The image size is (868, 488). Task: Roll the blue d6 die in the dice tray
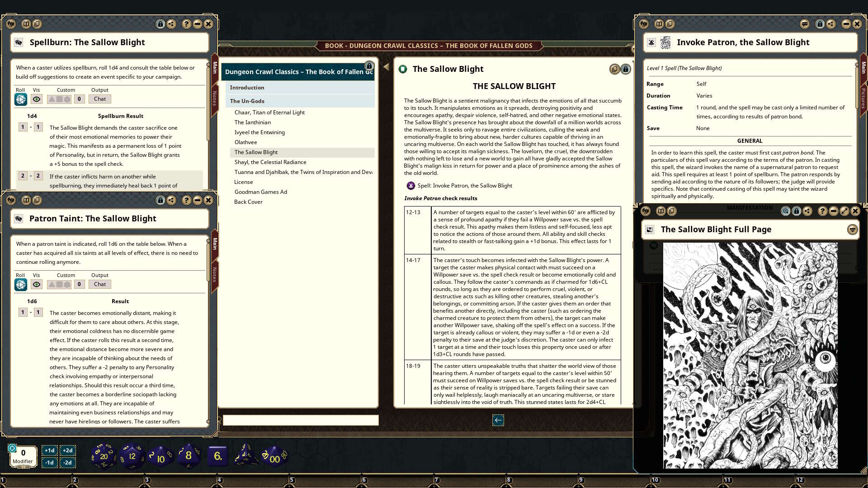[217, 456]
